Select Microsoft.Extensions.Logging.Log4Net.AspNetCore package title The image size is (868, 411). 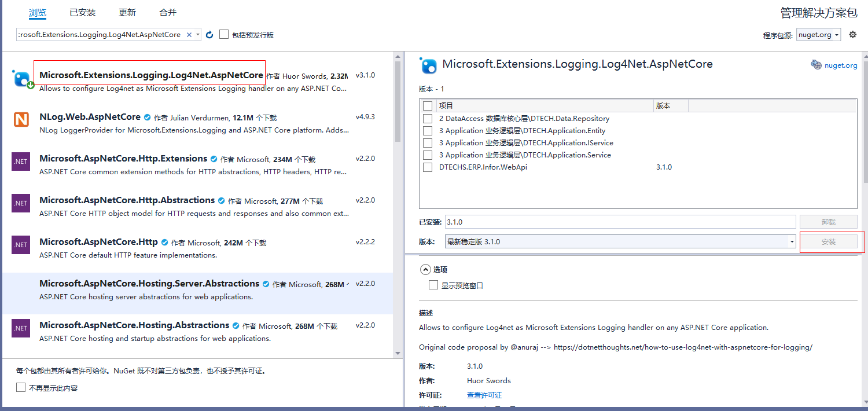coord(151,75)
